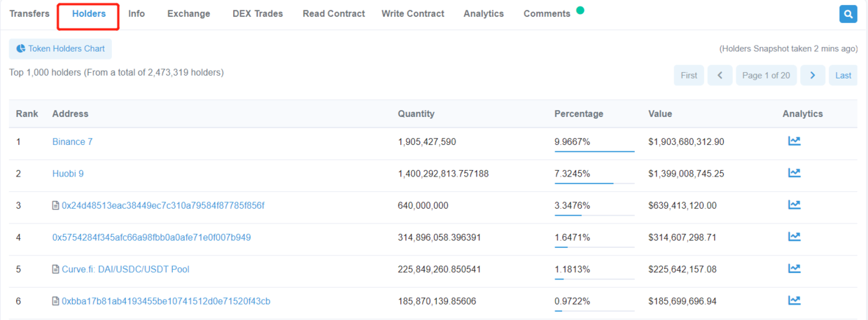Screen dimensions: 868x320
Task: Click analytics icon for rank 6 holder
Action: (x=794, y=300)
